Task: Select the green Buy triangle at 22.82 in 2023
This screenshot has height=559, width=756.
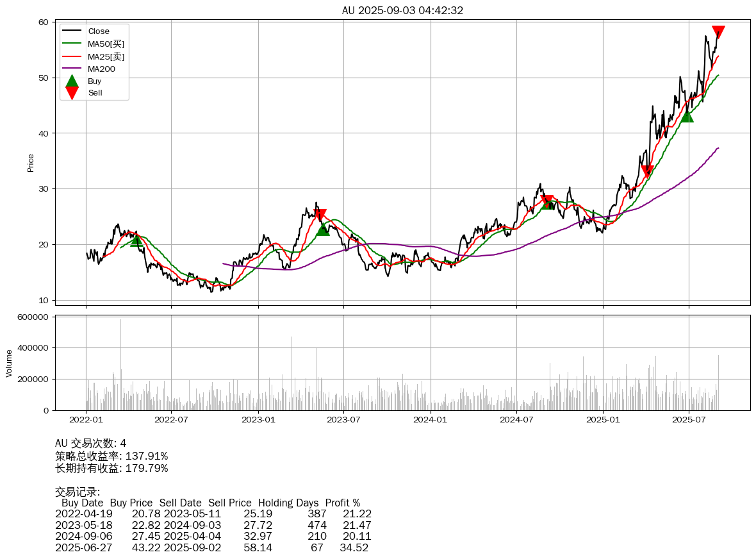Action: 323,229
